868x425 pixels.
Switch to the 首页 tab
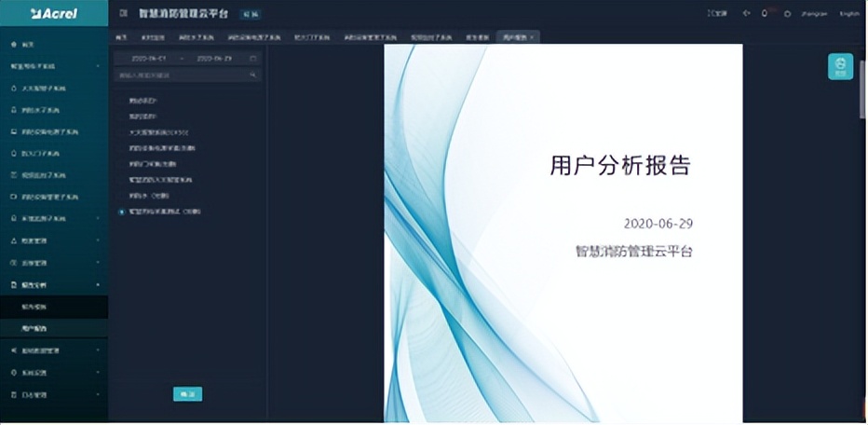click(x=121, y=37)
